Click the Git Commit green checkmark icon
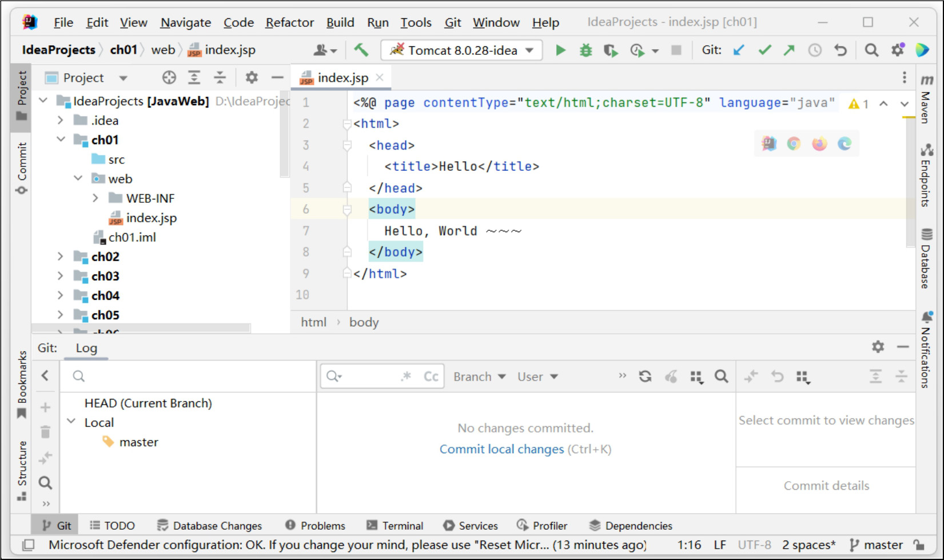Viewport: 944px width, 560px height. (764, 50)
